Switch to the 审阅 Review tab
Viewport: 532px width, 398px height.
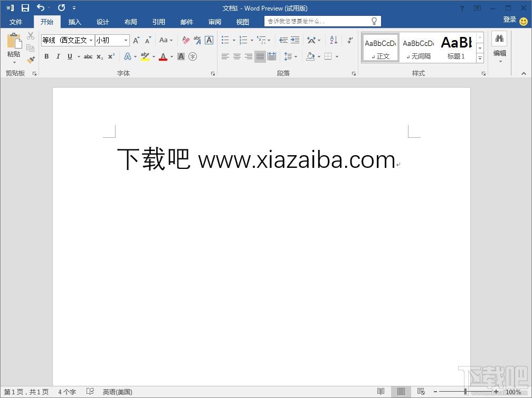pos(214,22)
